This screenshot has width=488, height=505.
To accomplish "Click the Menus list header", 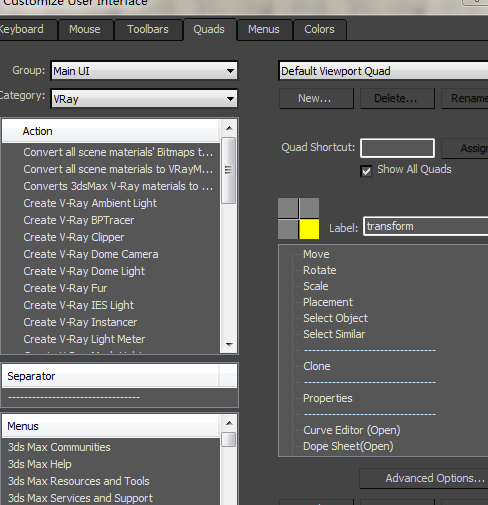I will pos(111,426).
